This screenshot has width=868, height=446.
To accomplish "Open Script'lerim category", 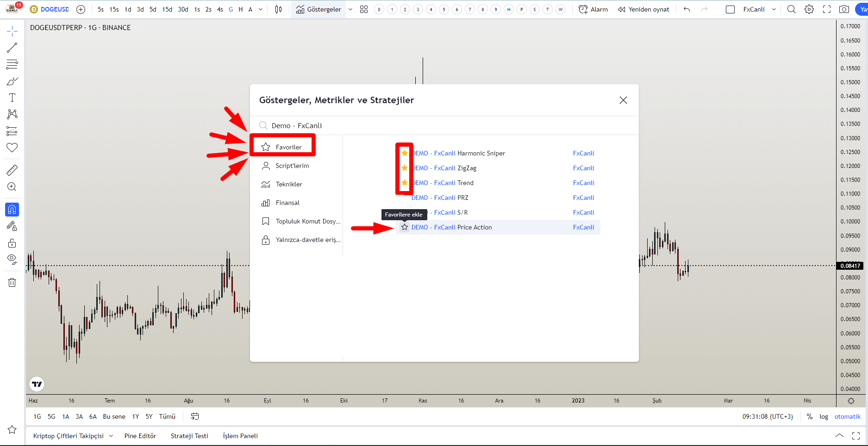I will (292, 166).
